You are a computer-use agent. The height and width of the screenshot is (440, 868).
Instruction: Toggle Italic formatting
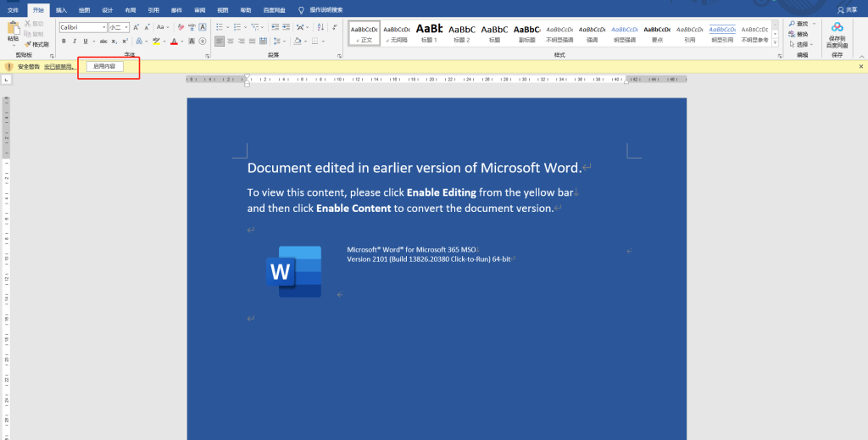pos(75,41)
